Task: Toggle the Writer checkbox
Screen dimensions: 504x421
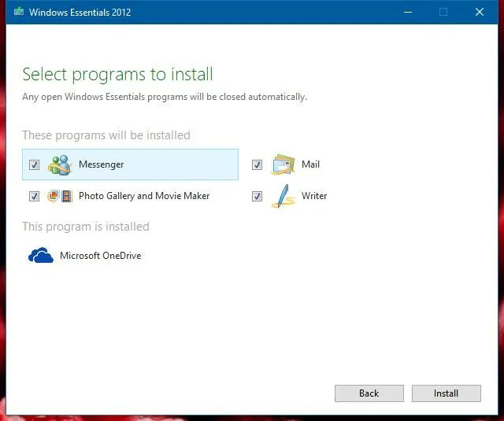Action: [257, 196]
